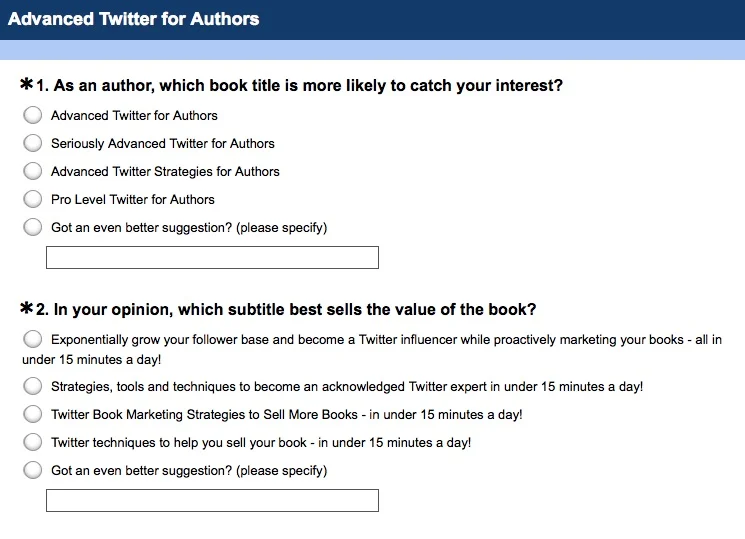The height and width of the screenshot is (539, 745).
Task: Click the 'Twitter Book Marketing Strategies to Sell More Books' label text
Action: [x=287, y=414]
